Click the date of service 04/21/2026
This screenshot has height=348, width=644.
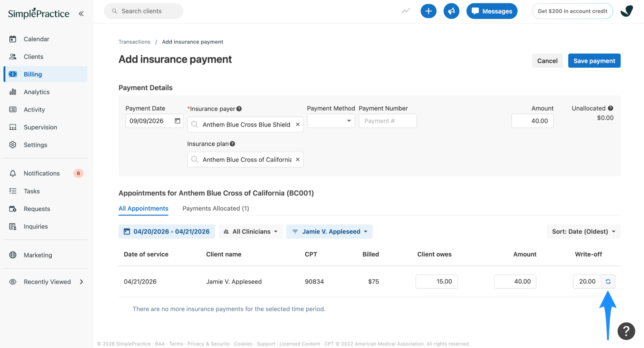tap(140, 282)
